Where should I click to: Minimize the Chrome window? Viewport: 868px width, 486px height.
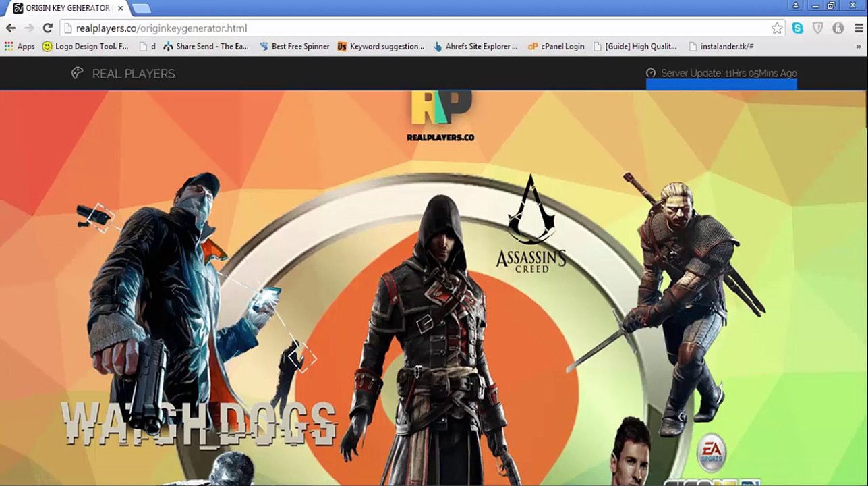(x=814, y=5)
